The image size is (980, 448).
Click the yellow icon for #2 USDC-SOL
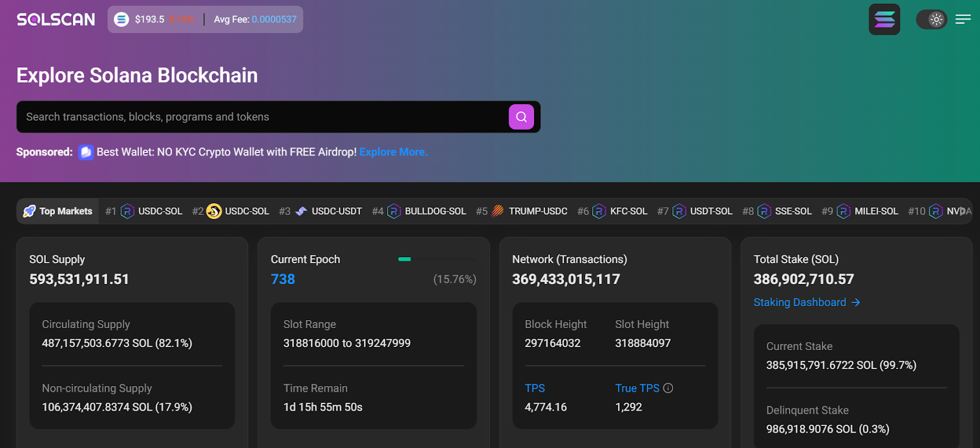214,211
